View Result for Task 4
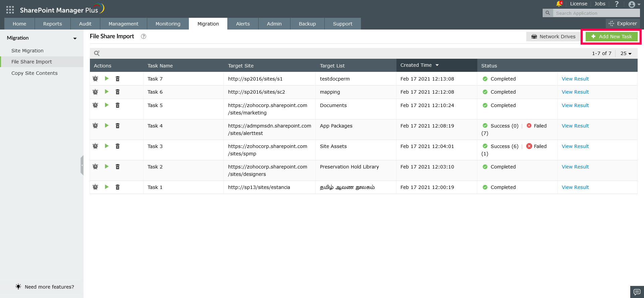This screenshot has height=298, width=644. pyautogui.click(x=575, y=126)
